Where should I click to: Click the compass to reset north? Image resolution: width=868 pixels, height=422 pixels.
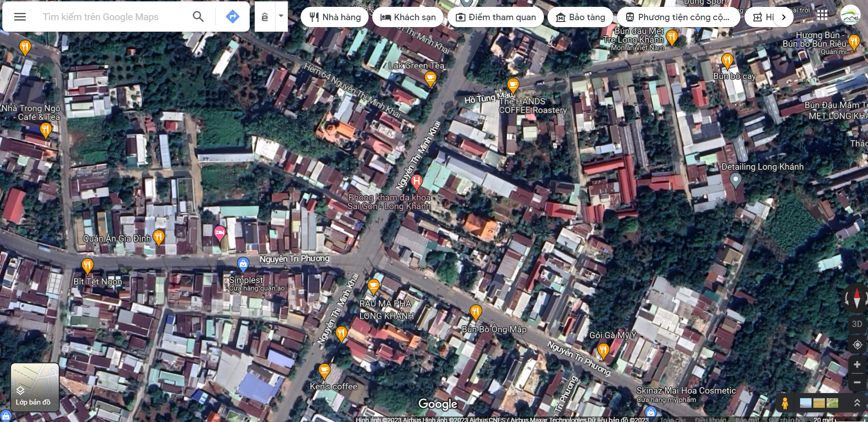[857, 299]
